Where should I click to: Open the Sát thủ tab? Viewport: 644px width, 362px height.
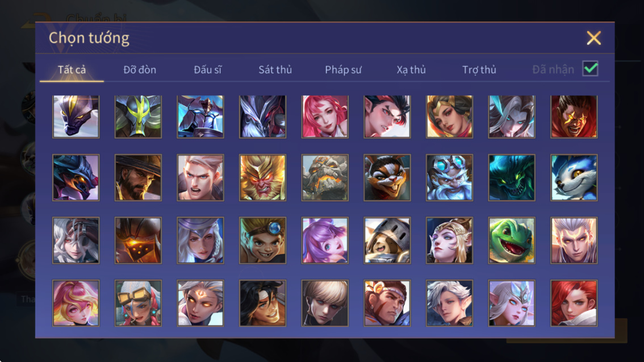tap(275, 69)
